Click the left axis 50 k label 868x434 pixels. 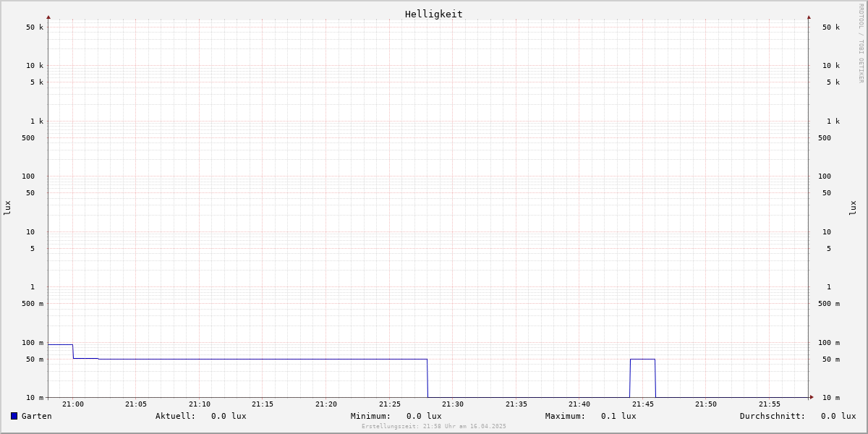[35, 27]
